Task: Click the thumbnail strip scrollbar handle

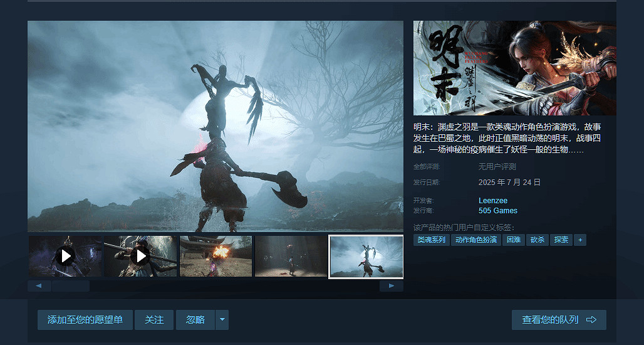Action: click(71, 286)
